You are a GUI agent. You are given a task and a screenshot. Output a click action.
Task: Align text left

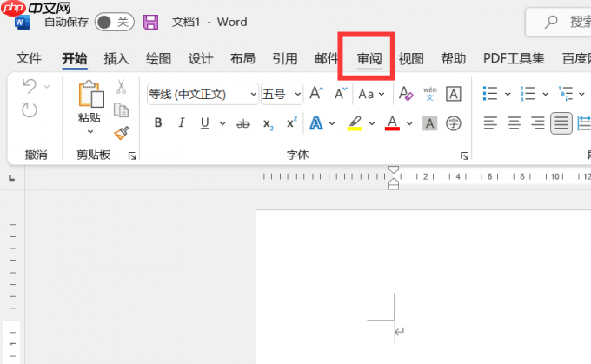pyautogui.click(x=490, y=123)
